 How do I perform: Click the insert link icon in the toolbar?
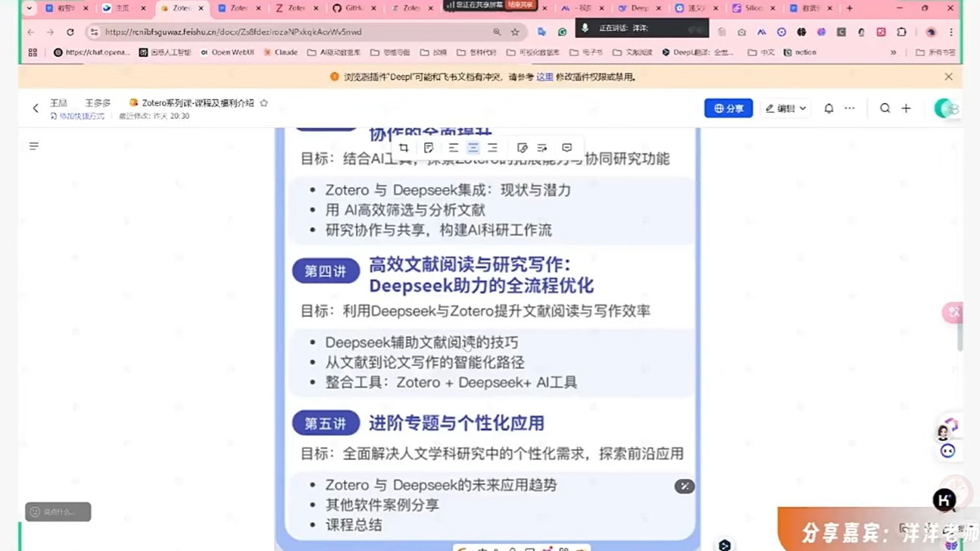click(x=521, y=147)
